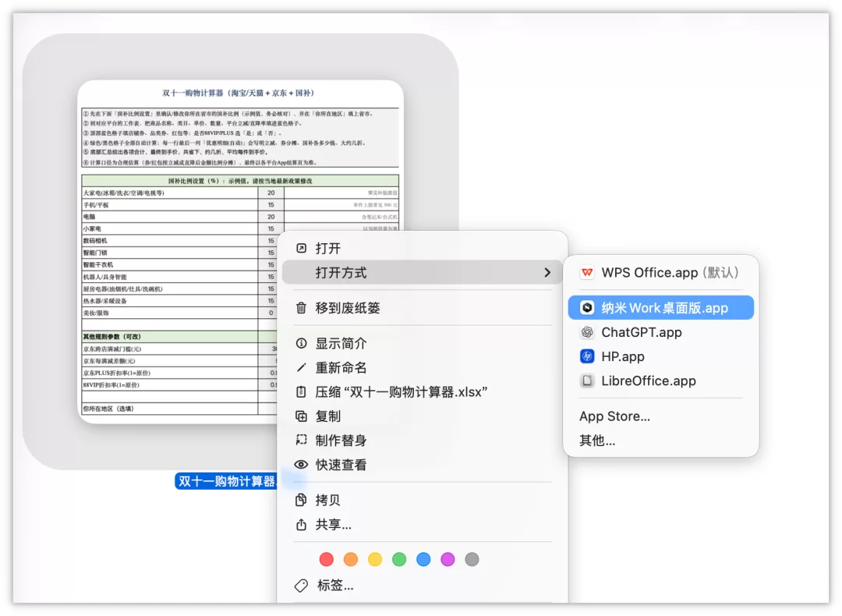Apply the orange tag color
The image size is (842, 616).
(x=351, y=559)
